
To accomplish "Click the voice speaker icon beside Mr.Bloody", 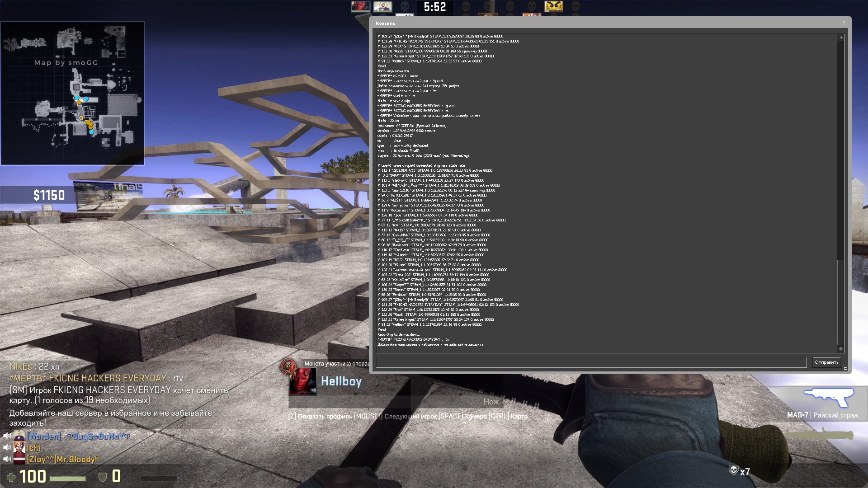I will click(7, 459).
